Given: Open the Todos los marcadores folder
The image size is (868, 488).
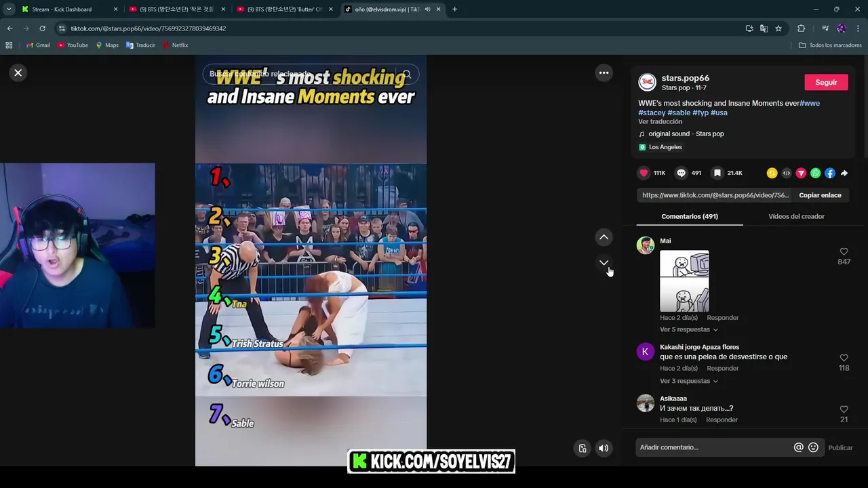Looking at the screenshot, I should tap(830, 45).
